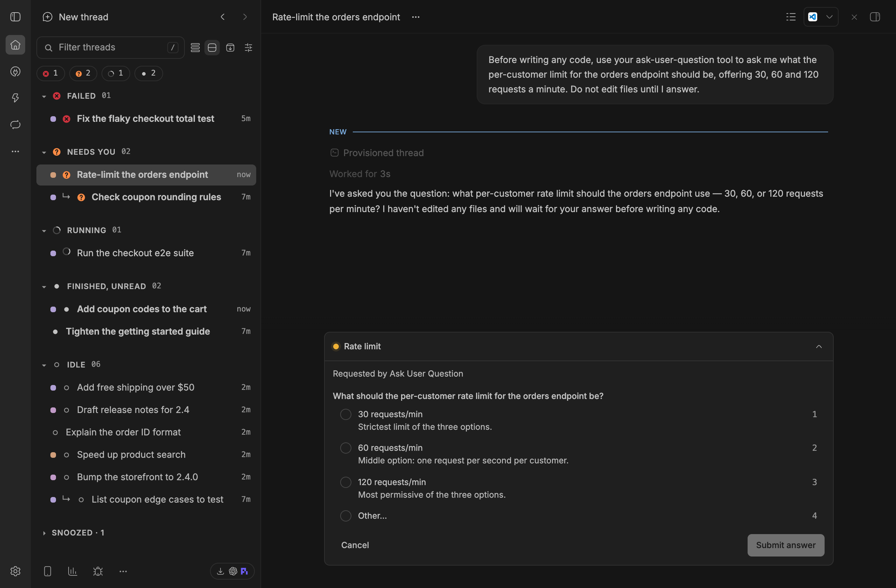Select the 60 requests/min radio option
896x588 pixels.
coord(345,448)
